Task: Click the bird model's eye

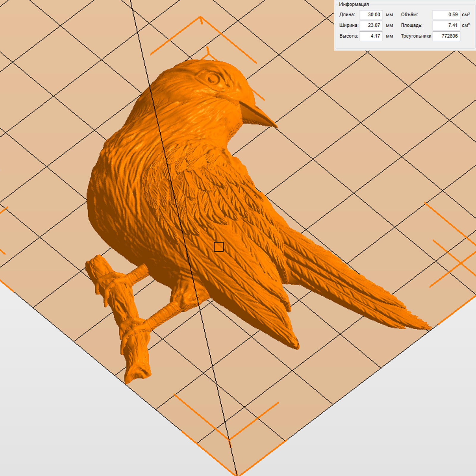Action: coord(213,79)
